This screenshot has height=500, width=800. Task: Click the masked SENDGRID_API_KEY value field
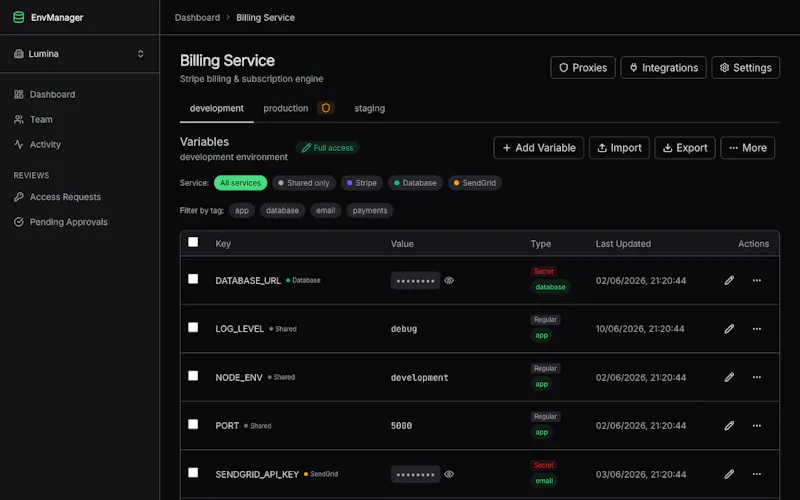[415, 474]
